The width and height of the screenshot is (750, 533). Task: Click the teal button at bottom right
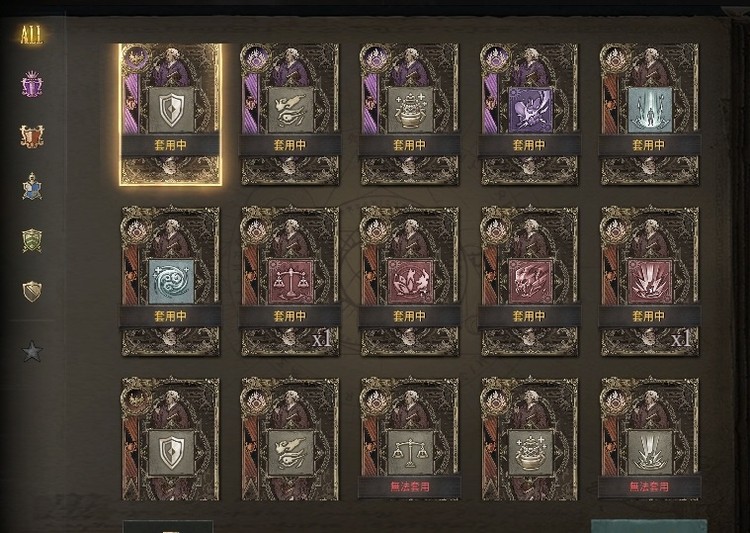(x=649, y=526)
